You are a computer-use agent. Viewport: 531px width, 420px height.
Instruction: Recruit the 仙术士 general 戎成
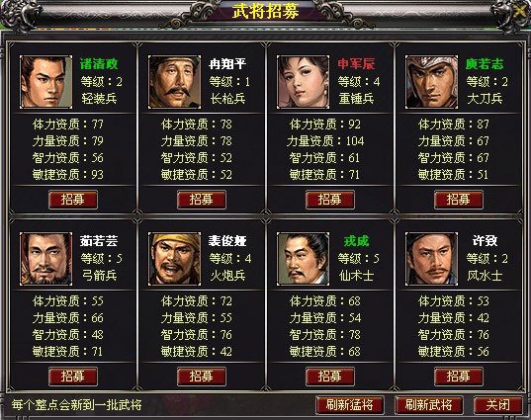point(330,377)
